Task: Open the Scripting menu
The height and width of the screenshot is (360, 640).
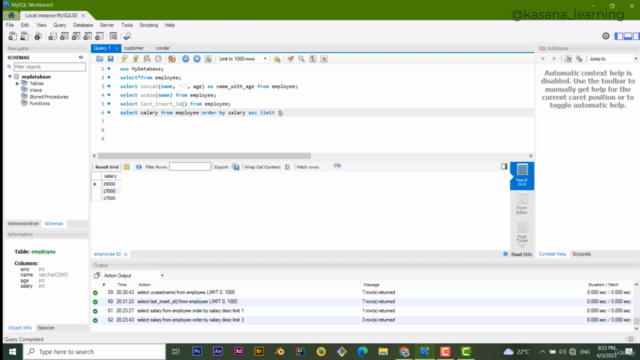Action: click(149, 25)
